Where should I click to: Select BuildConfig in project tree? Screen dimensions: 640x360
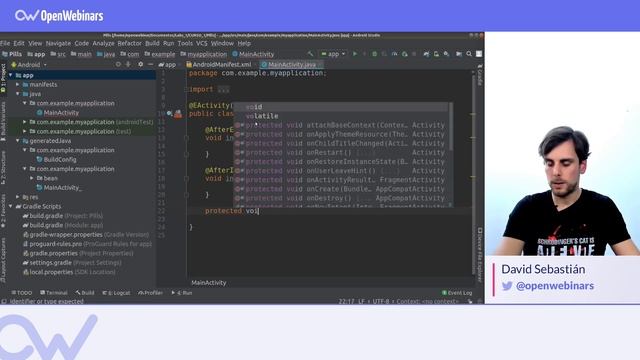[x=60, y=160]
